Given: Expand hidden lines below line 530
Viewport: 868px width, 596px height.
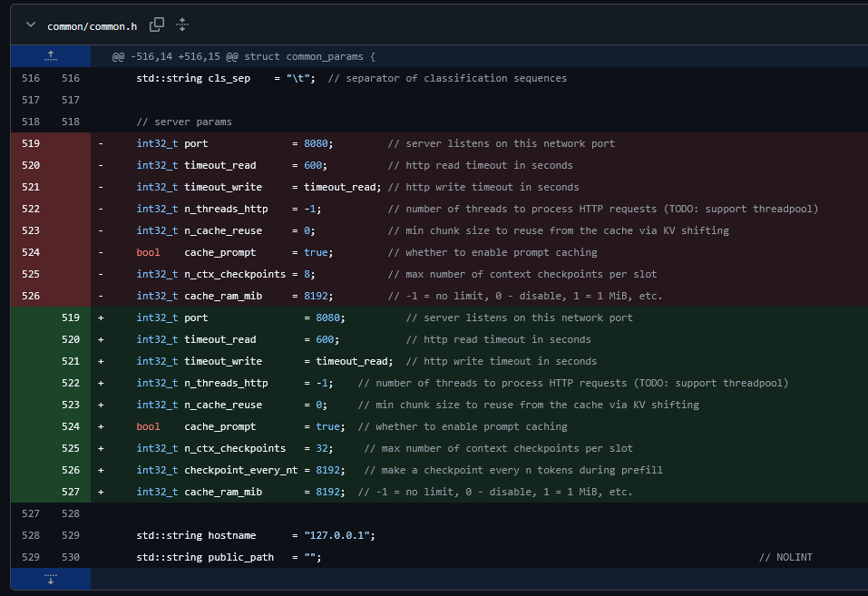Looking at the screenshot, I should 51,579.
